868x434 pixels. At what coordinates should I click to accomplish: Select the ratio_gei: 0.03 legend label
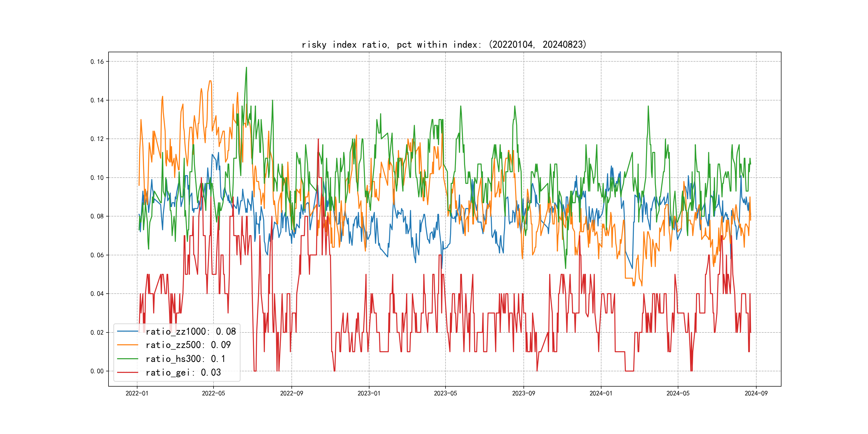click(183, 373)
